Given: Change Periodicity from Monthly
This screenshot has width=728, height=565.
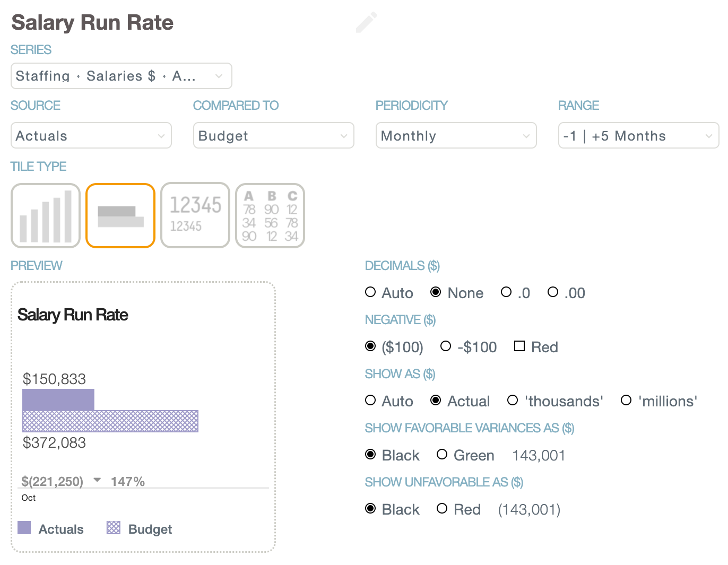Looking at the screenshot, I should coord(456,136).
